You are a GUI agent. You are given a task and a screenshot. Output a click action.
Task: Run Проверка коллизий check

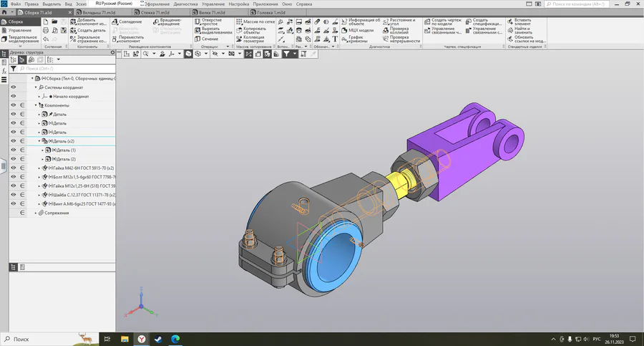click(396, 30)
